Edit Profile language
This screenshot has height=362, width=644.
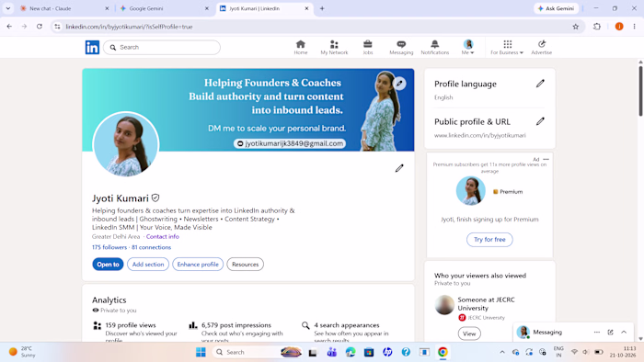[x=540, y=84]
